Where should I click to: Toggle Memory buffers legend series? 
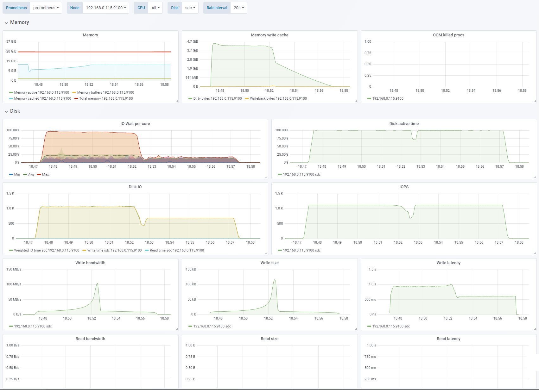(105, 93)
